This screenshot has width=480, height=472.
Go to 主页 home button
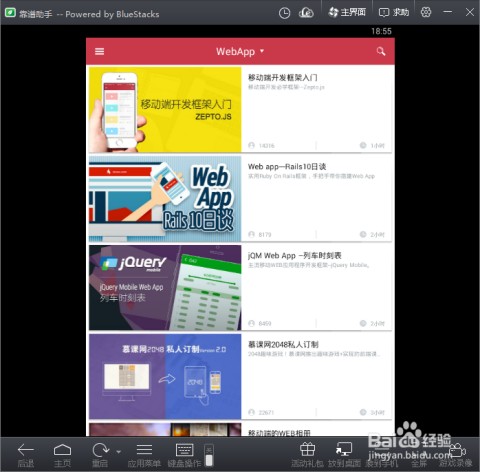point(62,455)
